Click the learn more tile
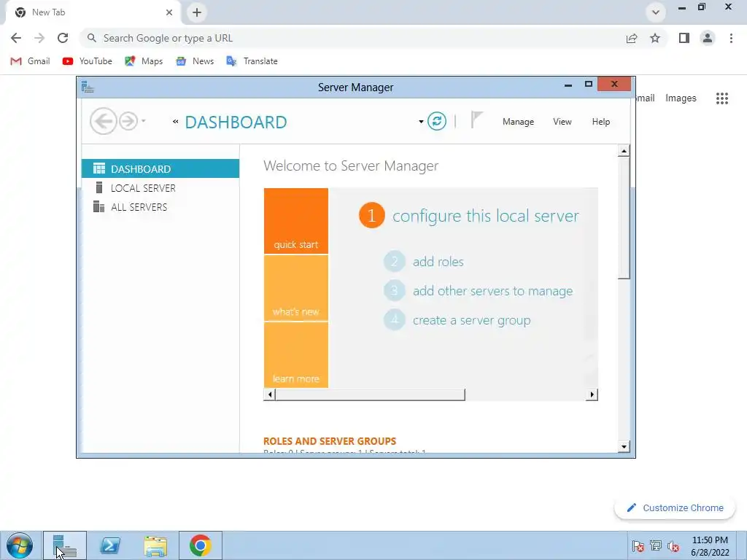 296,355
